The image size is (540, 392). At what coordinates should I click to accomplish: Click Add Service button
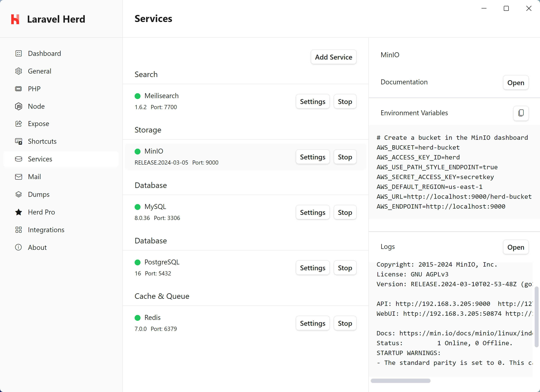coord(334,57)
